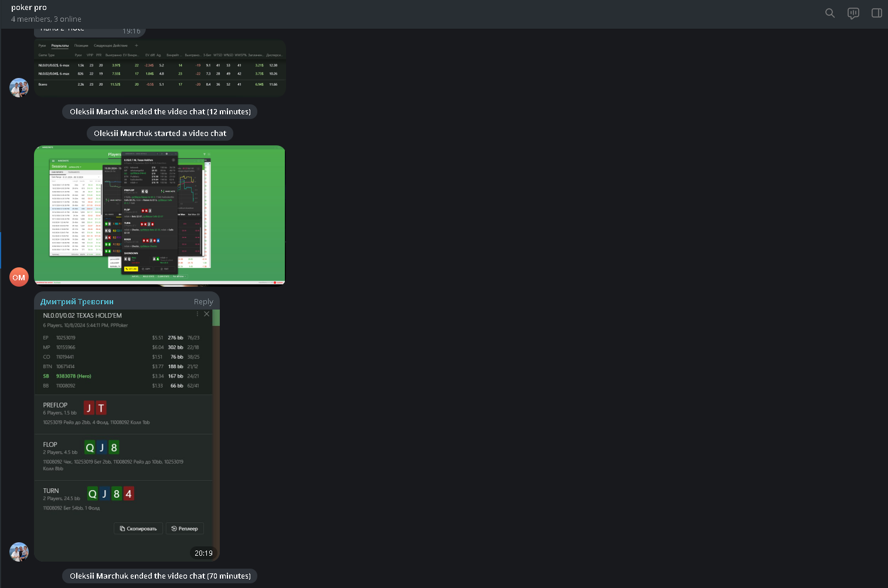Open sender photo avatar beside hand history
The image size is (888, 588).
coord(19,552)
